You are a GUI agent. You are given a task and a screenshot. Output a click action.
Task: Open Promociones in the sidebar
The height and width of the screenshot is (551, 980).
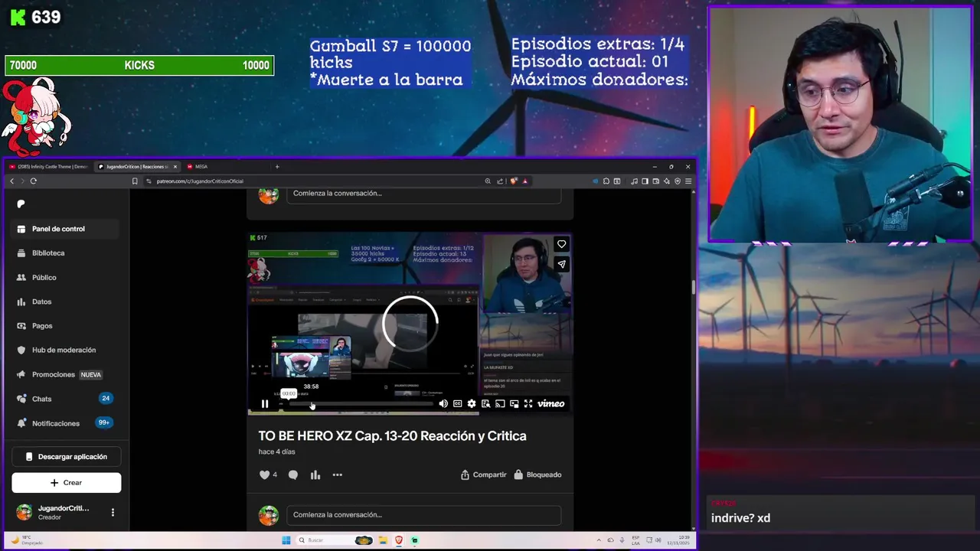pos(65,374)
